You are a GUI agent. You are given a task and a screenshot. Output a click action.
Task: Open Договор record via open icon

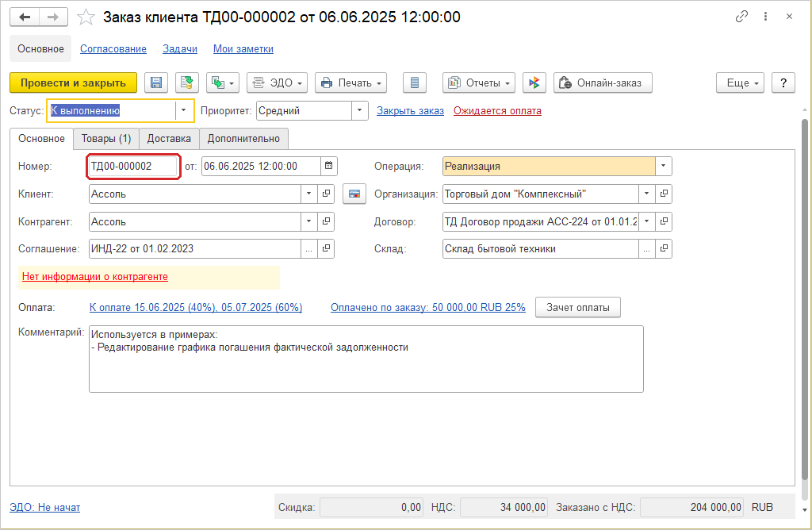coord(664,221)
